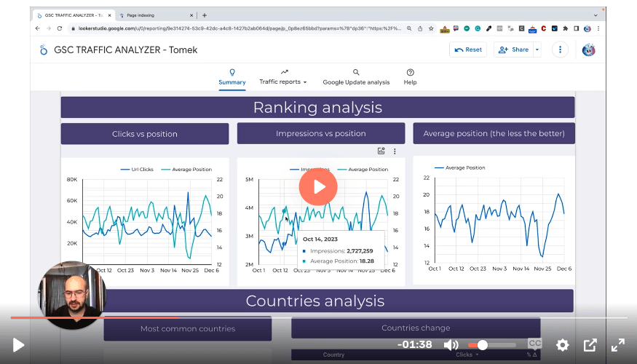The width and height of the screenshot is (637, 364).
Task: Open the Help tab
Action: (410, 77)
